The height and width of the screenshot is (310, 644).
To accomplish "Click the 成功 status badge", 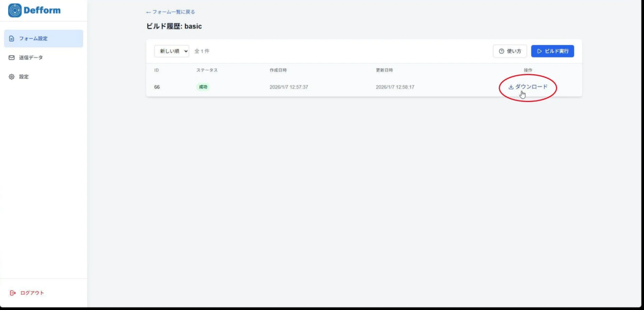I will tap(202, 86).
